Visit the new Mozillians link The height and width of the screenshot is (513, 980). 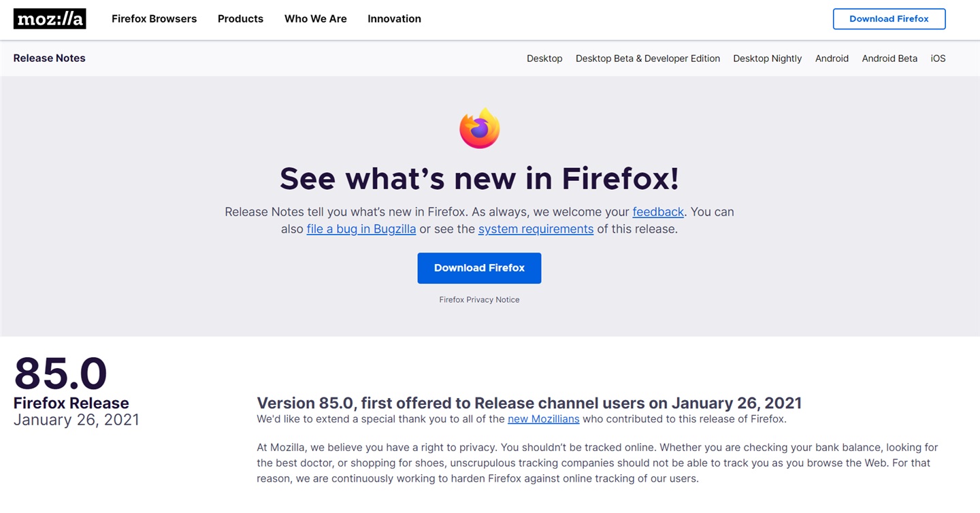point(544,419)
